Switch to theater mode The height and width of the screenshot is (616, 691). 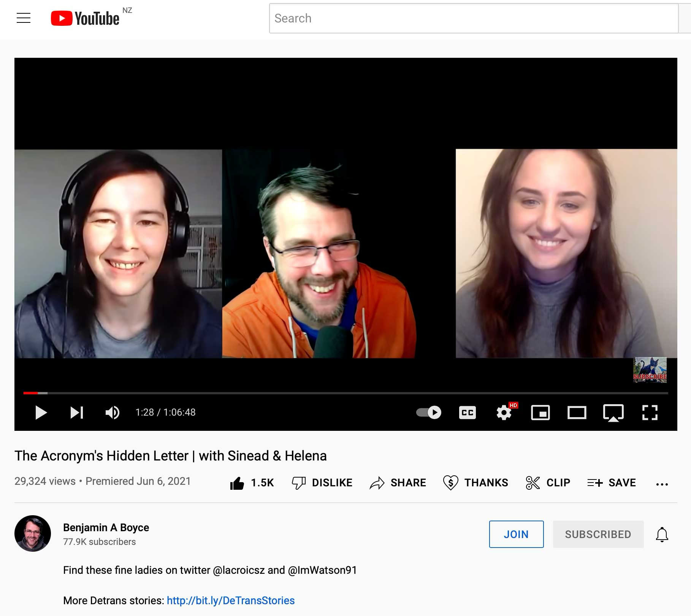(577, 413)
